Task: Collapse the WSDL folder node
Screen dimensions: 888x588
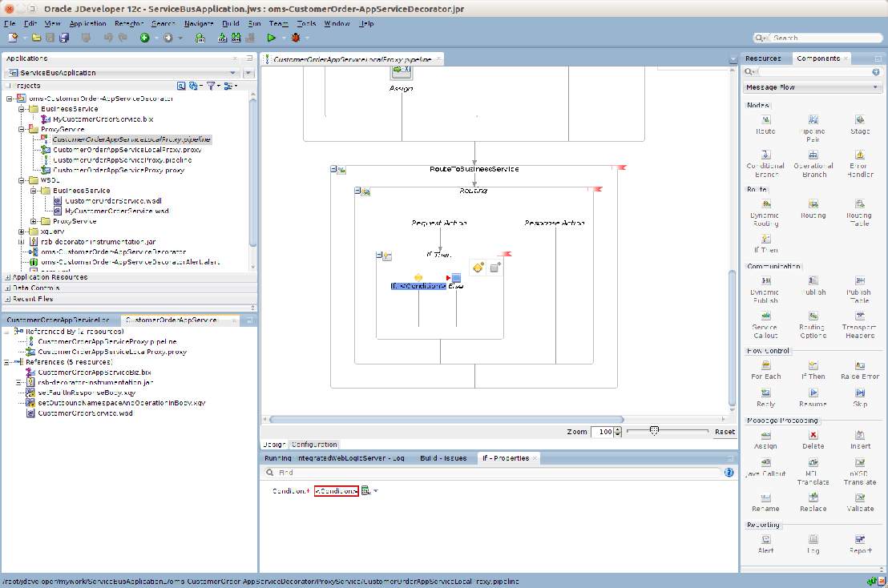Action: pyautogui.click(x=22, y=180)
